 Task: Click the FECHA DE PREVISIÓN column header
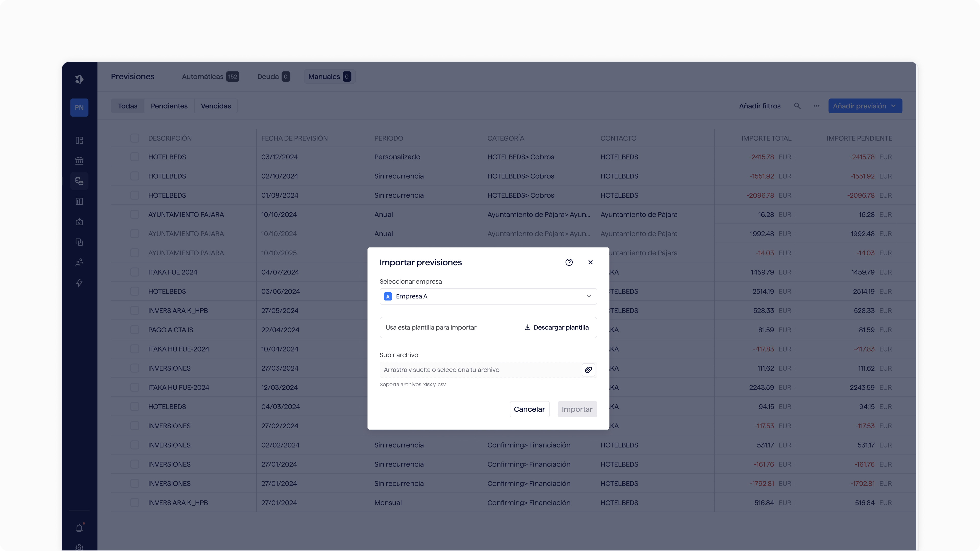295,139
